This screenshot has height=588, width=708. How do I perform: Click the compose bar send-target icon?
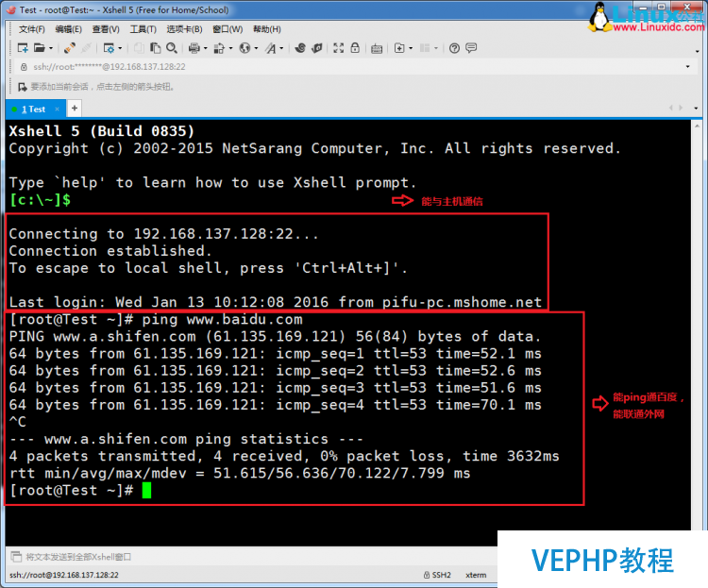click(x=16, y=557)
